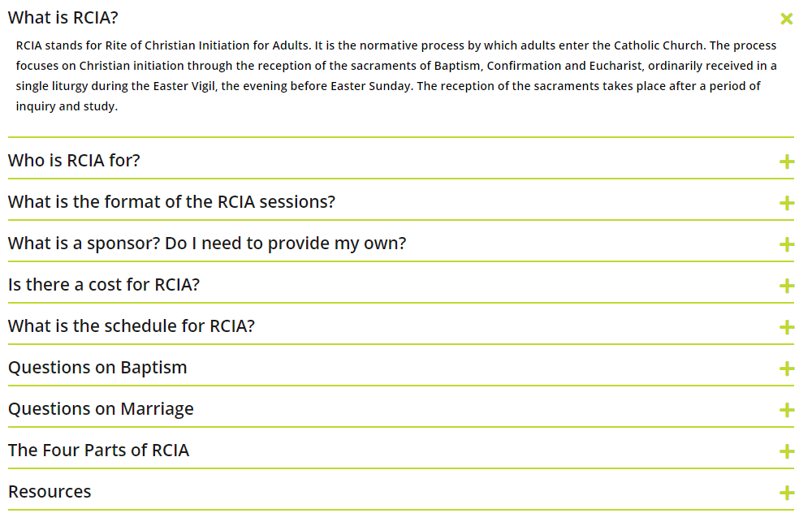Click plus icon beside 'Questions on Marriage'
This screenshot has height=526, width=812.
(786, 410)
